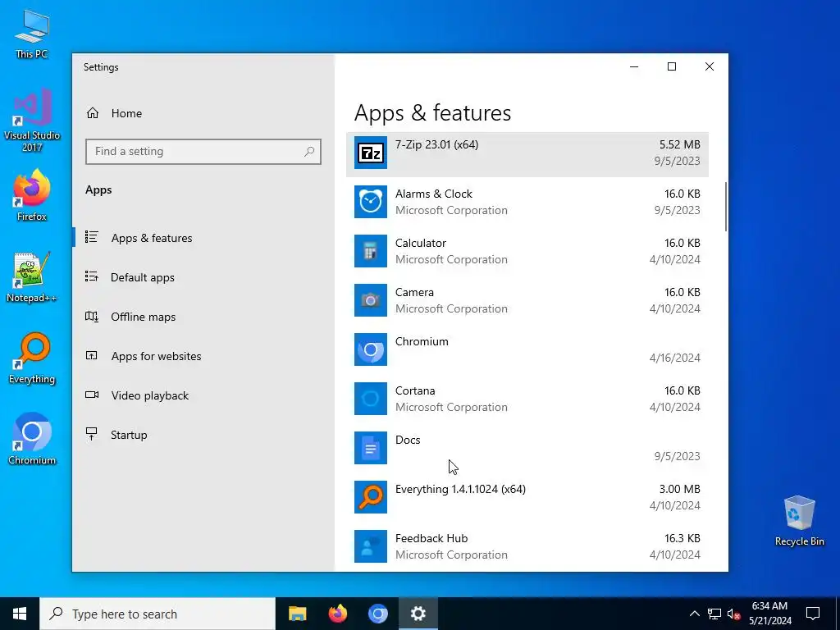Click the 4/16/2024 install date
Screen dimensions: 840x630
point(674,358)
